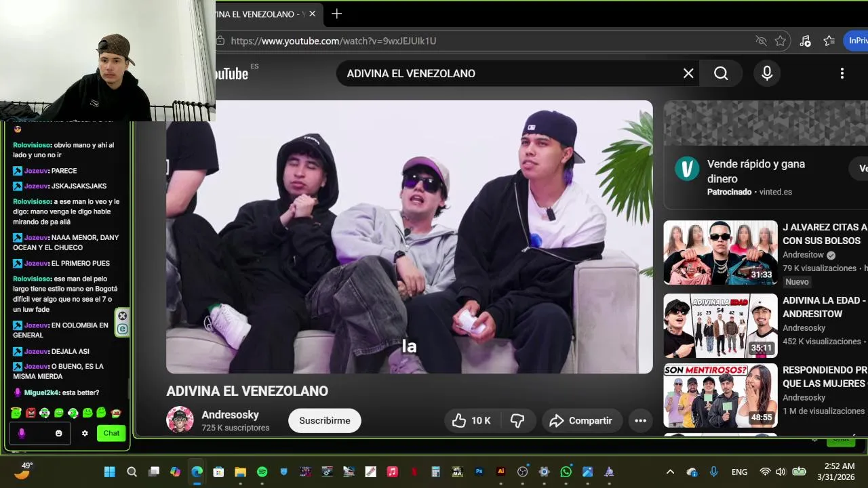Click the Compartir share button

pyautogui.click(x=580, y=421)
